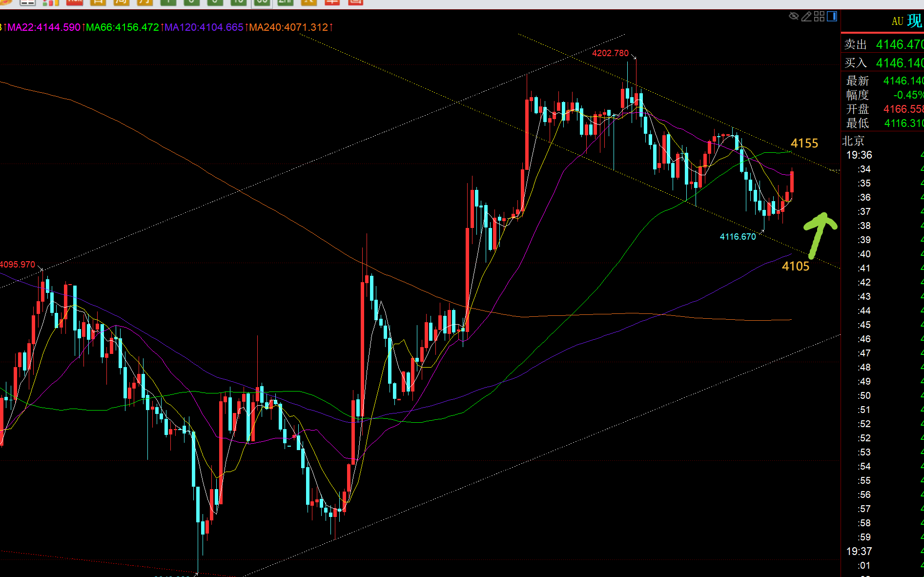Image resolution: width=924 pixels, height=577 pixels.
Task: Open the bar chart toolbar icon
Action: coord(51,2)
